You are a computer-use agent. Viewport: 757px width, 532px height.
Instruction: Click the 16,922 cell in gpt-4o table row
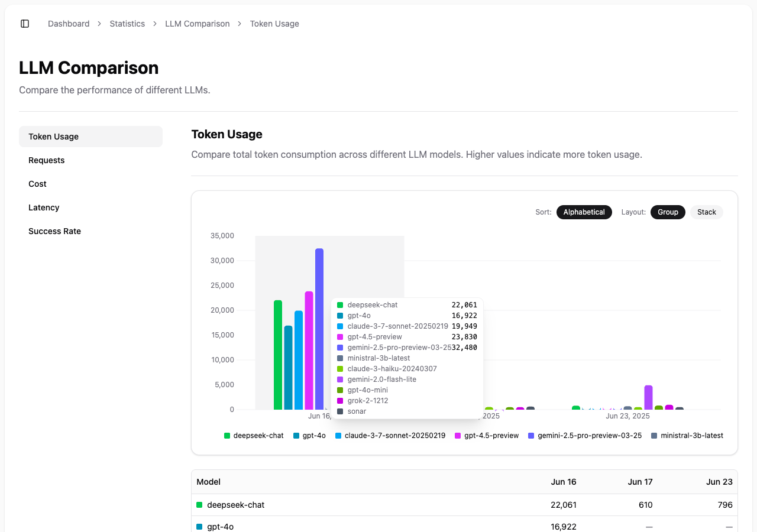coord(563,526)
